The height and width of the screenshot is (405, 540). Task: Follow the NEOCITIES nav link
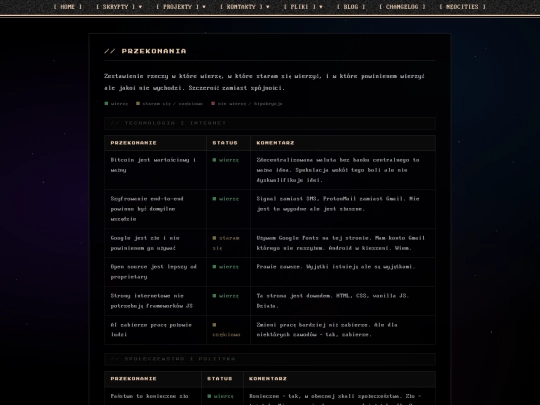click(462, 7)
